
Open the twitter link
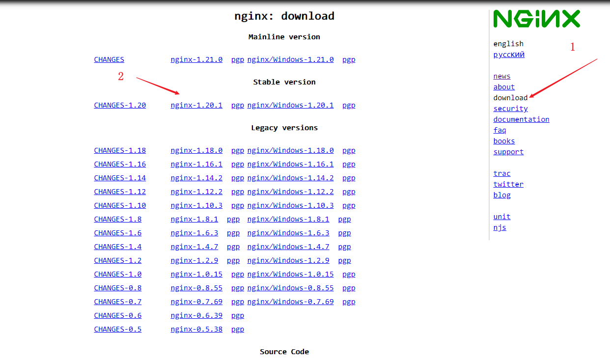tap(508, 184)
